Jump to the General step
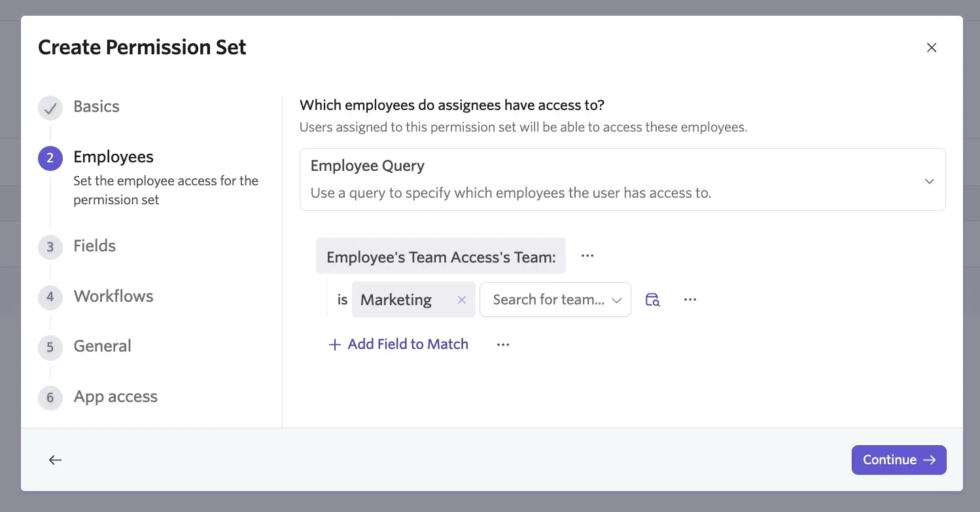The image size is (980, 512). pos(102,346)
